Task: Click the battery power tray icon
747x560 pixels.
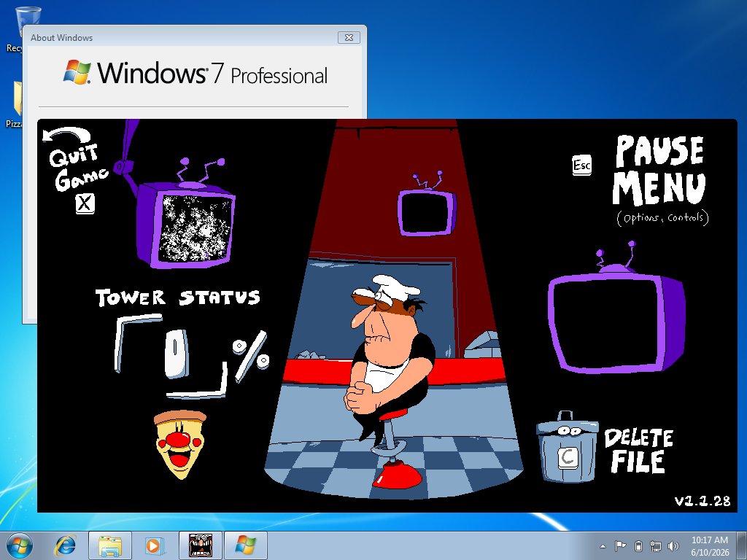Action: (x=639, y=545)
